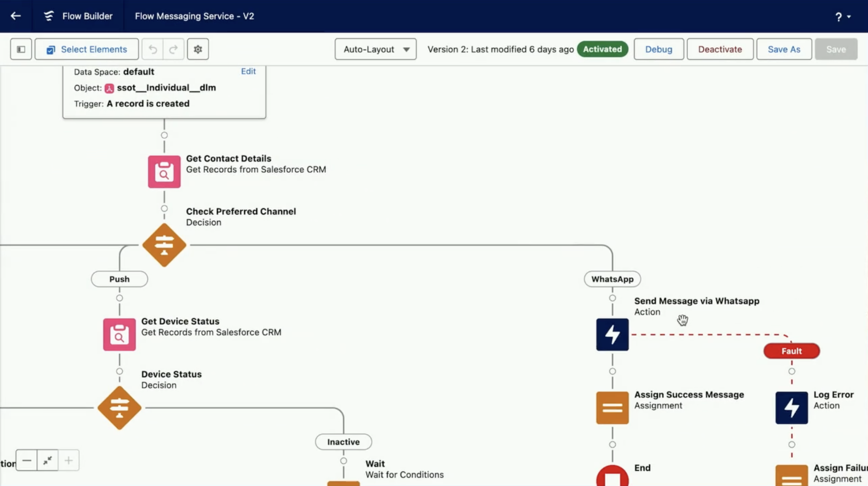Select Get Device Status element icon

tap(120, 334)
